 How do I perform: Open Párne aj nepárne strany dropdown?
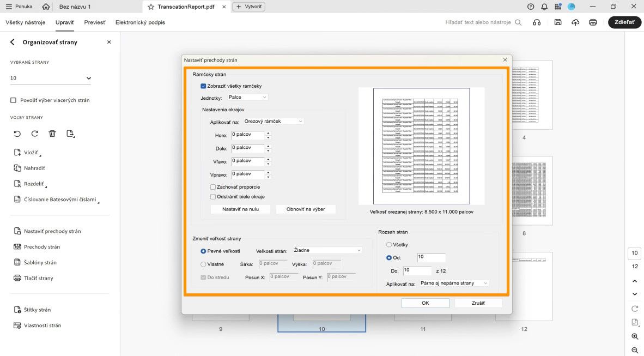454,283
